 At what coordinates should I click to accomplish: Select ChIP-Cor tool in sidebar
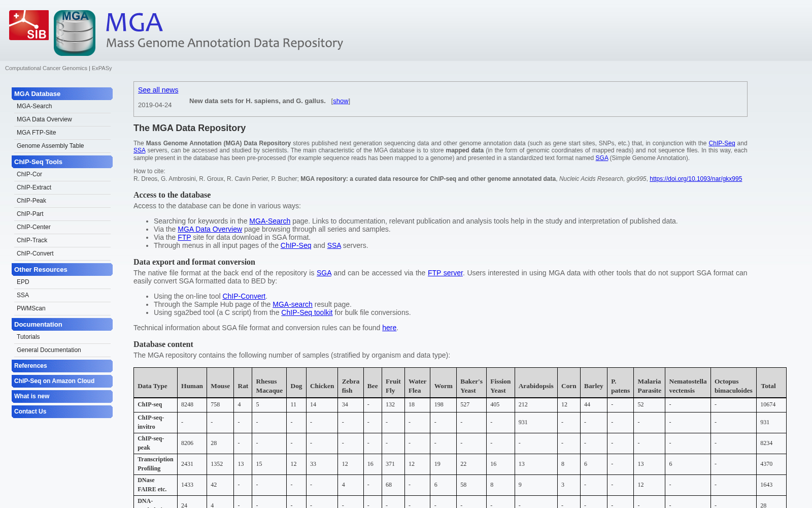click(29, 174)
